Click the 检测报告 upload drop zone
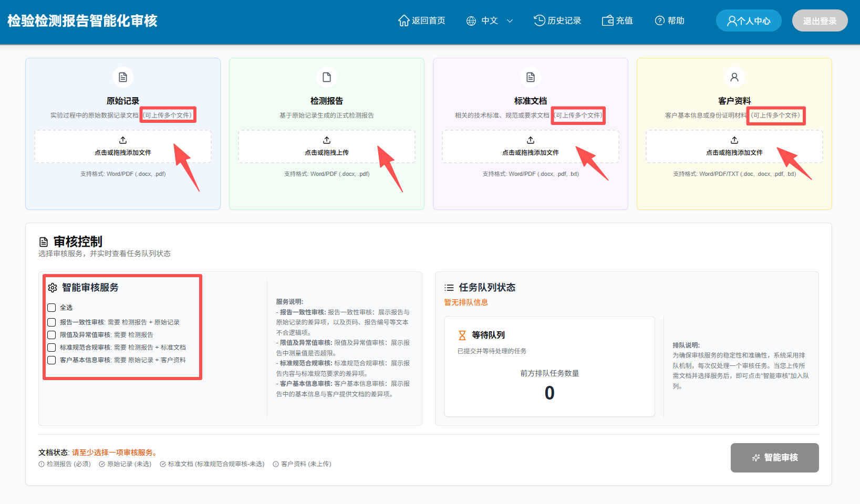Viewport: 860px width, 504px height. 327,146
